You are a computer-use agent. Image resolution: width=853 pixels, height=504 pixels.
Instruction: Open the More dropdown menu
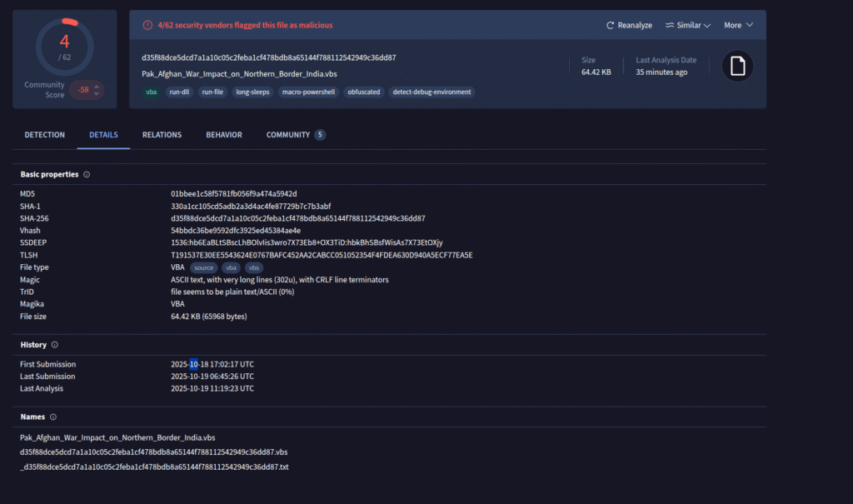tap(738, 25)
